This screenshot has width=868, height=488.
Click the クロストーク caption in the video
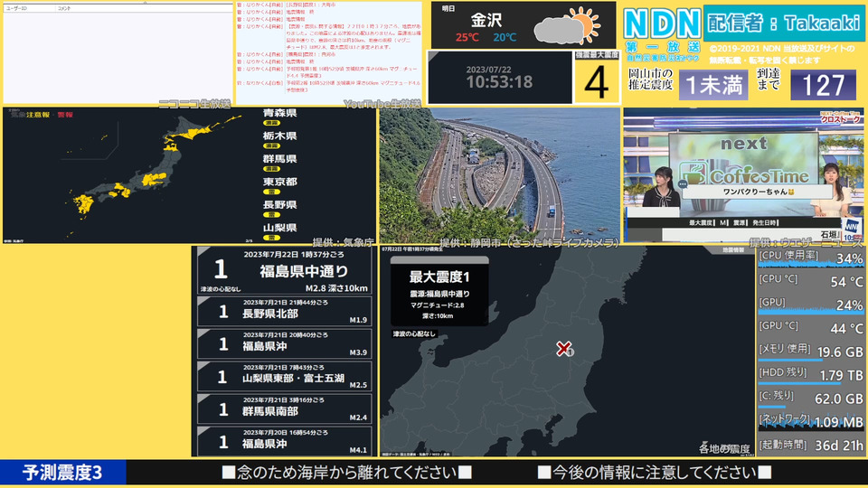point(840,119)
